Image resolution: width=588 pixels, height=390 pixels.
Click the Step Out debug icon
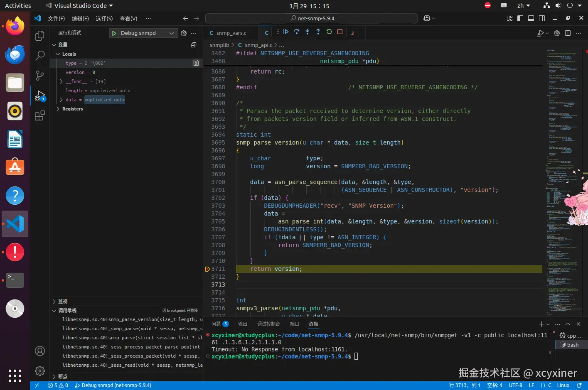(318, 32)
